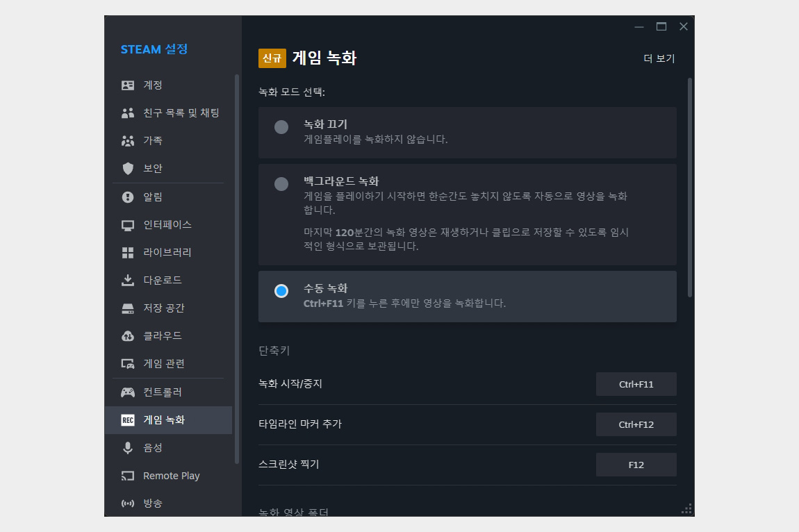Click the 녹화 시작/중지 label
The image size is (799, 532).
pyautogui.click(x=290, y=383)
